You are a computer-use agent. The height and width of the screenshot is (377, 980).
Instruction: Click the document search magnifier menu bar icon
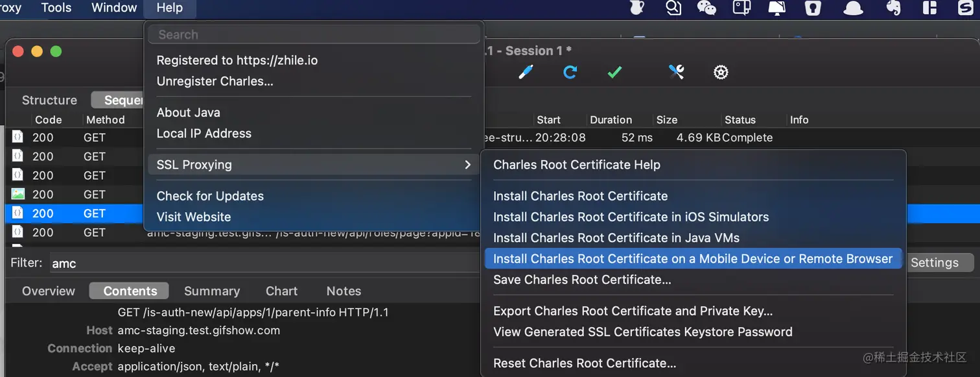673,8
